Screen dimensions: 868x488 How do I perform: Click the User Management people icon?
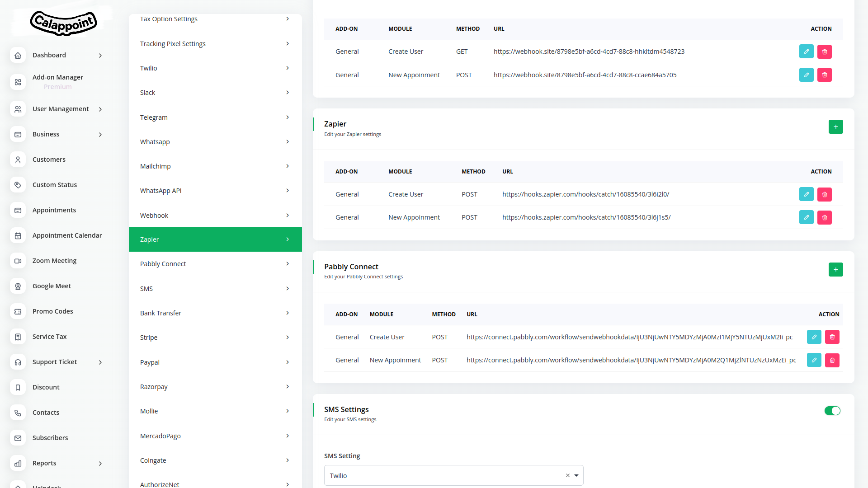click(18, 109)
